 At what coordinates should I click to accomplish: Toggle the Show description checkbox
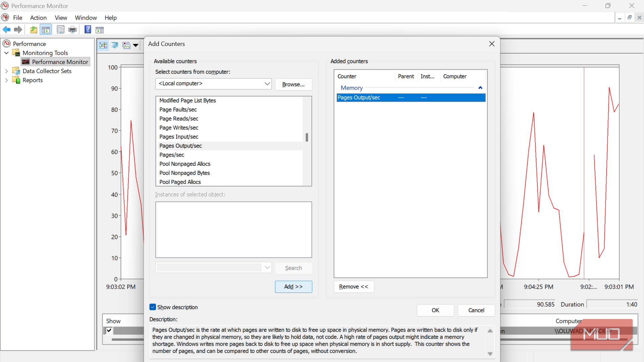pos(153,307)
